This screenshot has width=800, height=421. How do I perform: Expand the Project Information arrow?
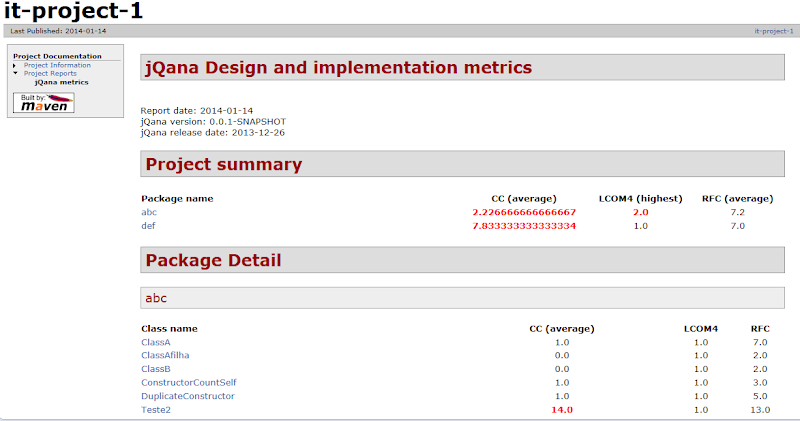(15, 65)
